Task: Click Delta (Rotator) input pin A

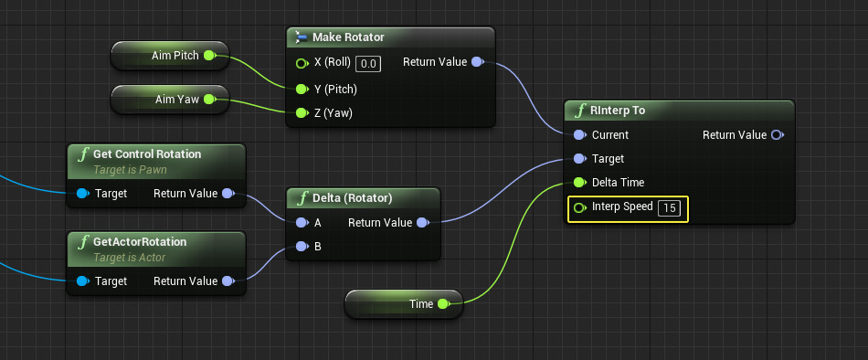Action: [302, 223]
